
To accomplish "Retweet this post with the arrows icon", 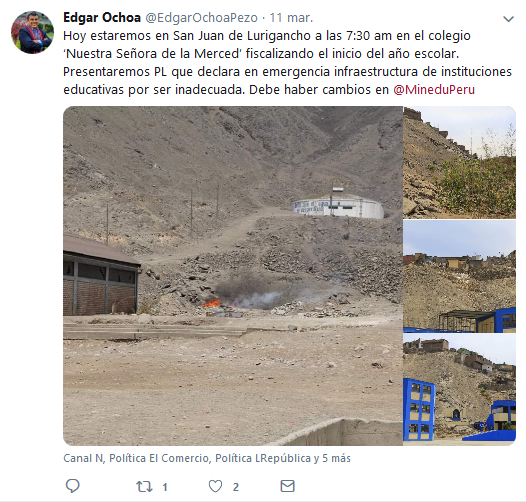I will point(144,487).
